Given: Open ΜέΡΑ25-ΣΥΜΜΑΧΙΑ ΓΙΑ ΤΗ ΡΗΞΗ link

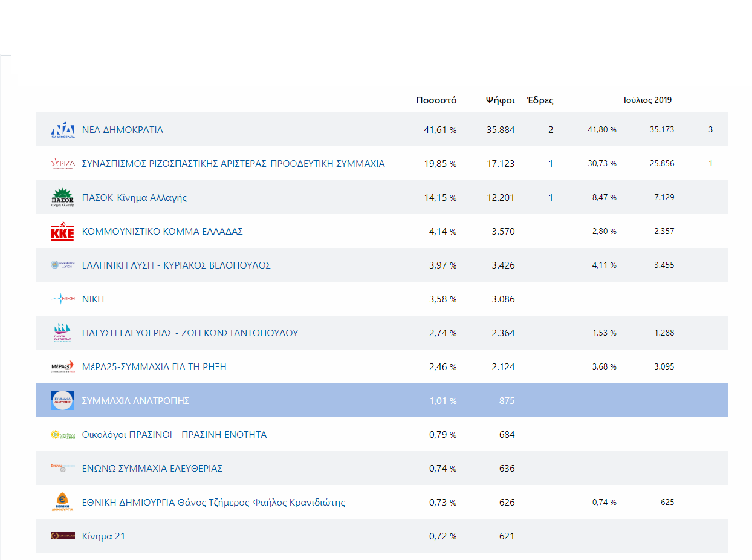Looking at the screenshot, I should tap(154, 367).
